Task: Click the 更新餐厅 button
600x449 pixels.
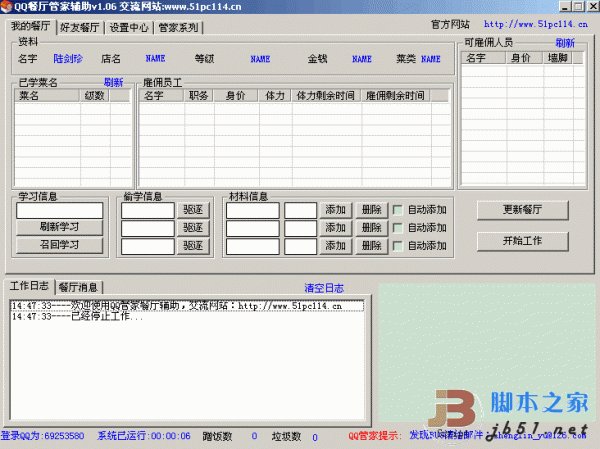Action: 523,210
